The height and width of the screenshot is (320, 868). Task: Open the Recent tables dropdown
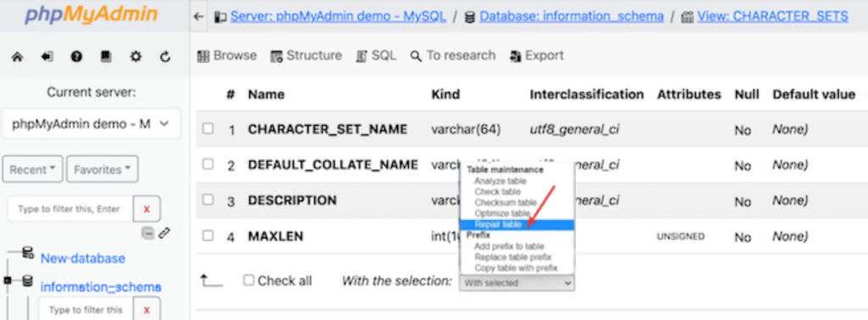(x=33, y=169)
